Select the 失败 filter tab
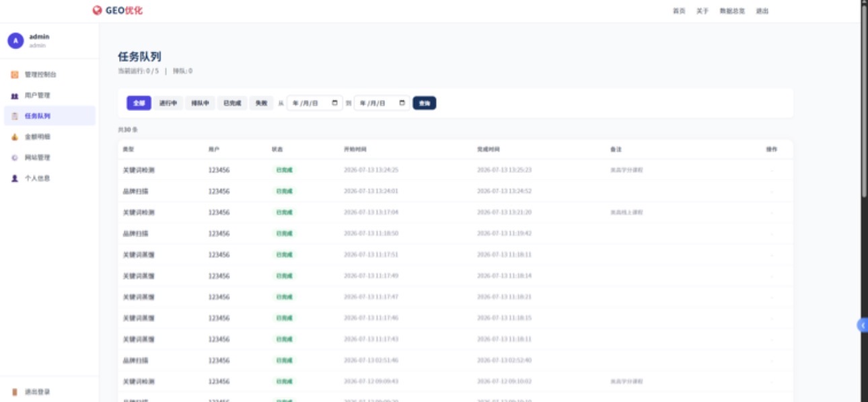Viewport: 868px width, 402px height. click(x=261, y=103)
